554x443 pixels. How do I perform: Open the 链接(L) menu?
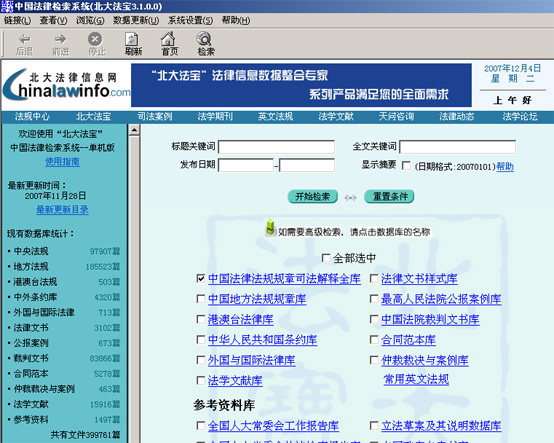tap(17, 20)
